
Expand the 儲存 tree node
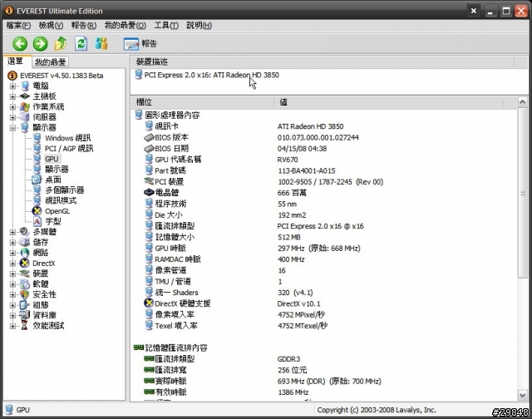pyautogui.click(x=12, y=243)
